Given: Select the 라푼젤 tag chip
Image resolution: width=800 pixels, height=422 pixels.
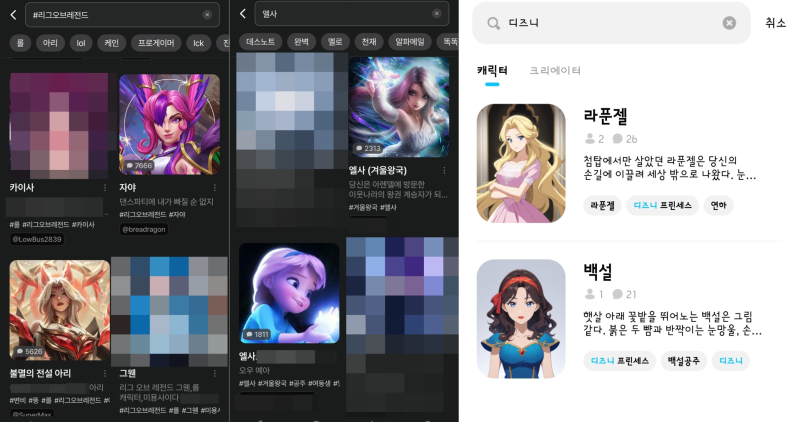Looking at the screenshot, I should 602,205.
